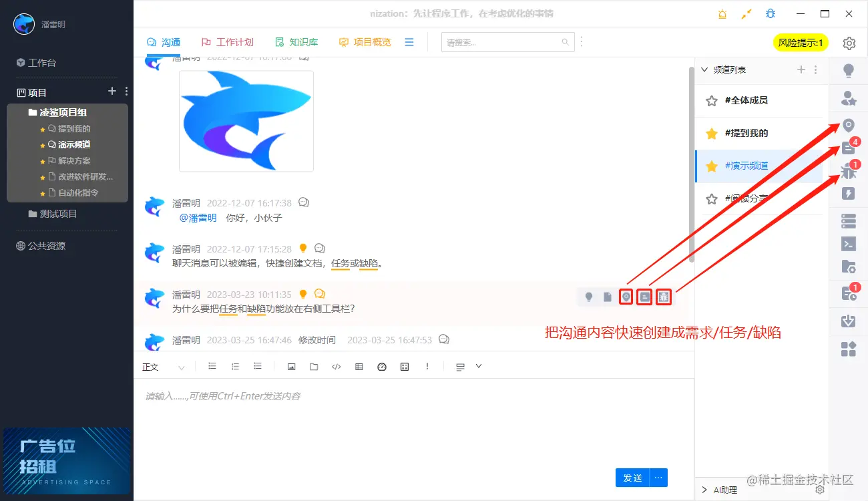
Task: Open the folder settings icon in right sidebar
Action: (849, 267)
